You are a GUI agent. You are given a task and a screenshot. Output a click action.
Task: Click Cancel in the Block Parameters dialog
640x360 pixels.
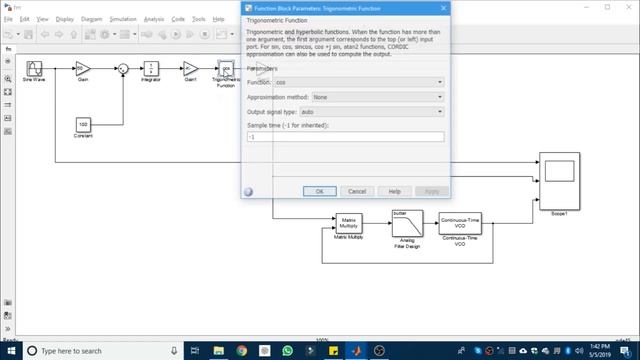coord(357,191)
